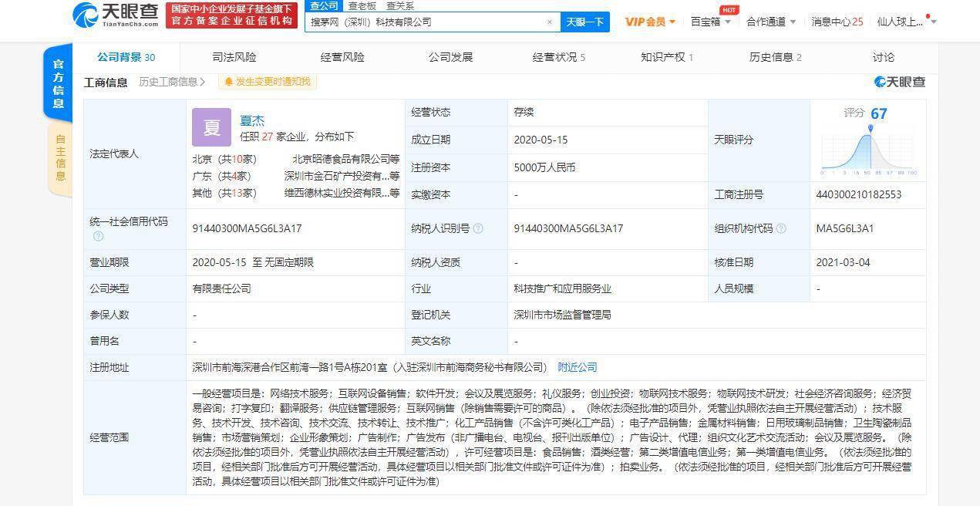
Task: Open 北京昭德食品有限公司 link
Action: tap(345, 159)
